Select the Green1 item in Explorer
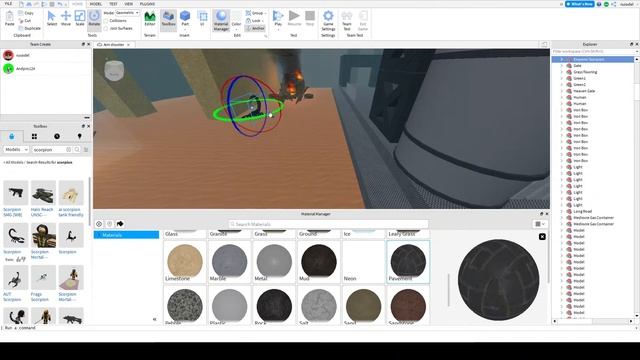 click(x=579, y=78)
